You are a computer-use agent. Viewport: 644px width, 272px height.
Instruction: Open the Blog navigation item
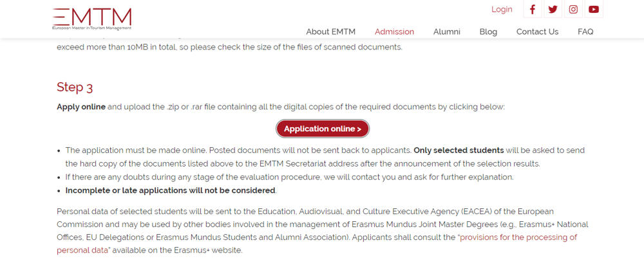point(488,32)
